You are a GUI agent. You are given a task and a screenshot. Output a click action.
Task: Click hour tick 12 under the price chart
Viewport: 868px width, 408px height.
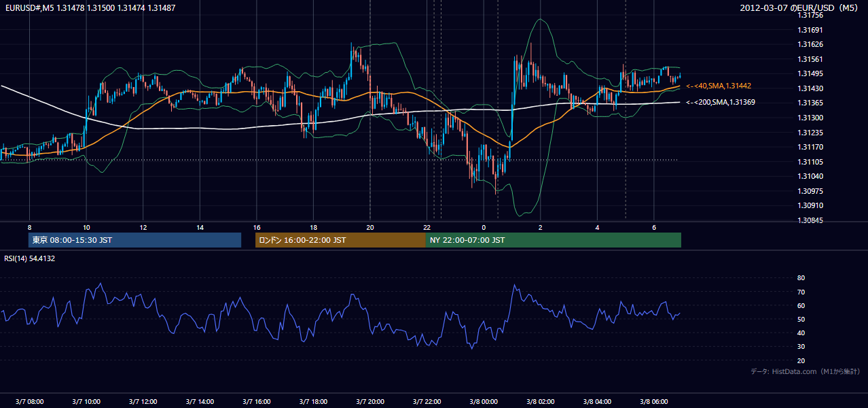pos(143,227)
